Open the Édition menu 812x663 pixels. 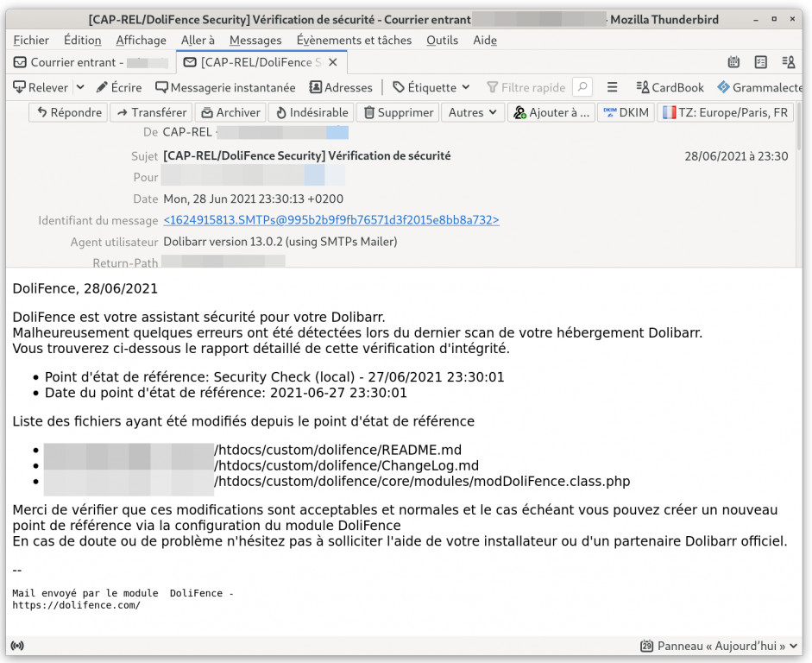click(82, 41)
